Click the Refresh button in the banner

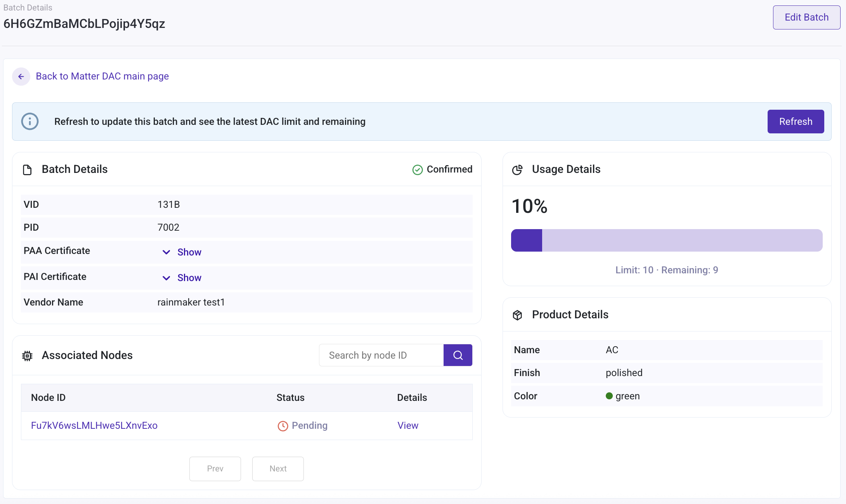795,121
